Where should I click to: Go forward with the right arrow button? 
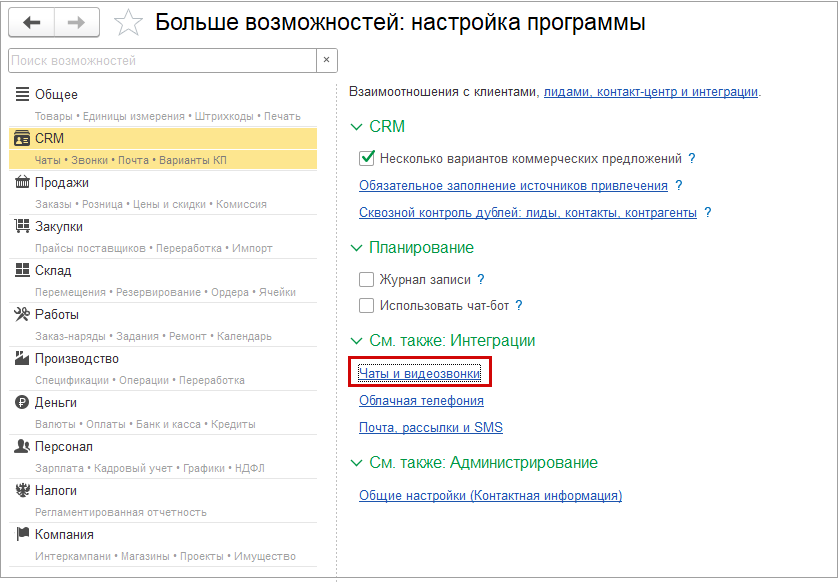[x=77, y=22]
